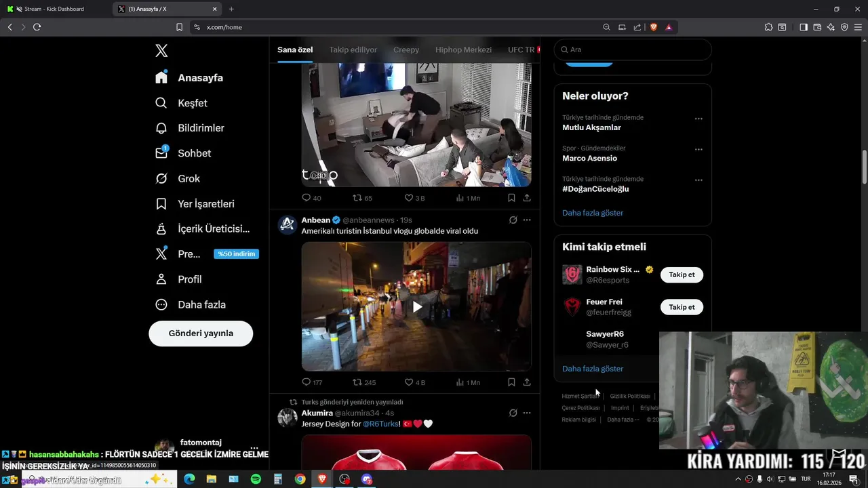
Task: Click Daha fazla göster under Kimi takip etmeli
Action: coord(593,369)
